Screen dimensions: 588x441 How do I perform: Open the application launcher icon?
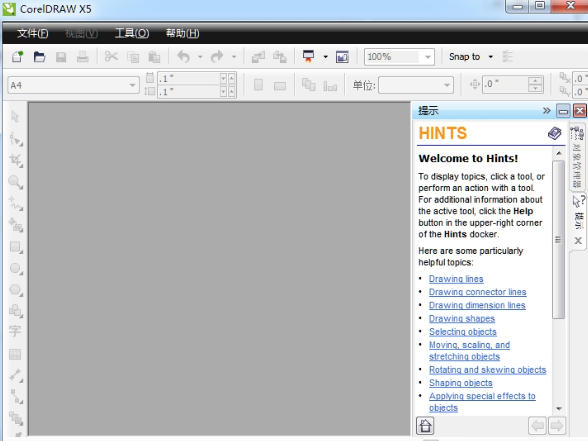308,57
